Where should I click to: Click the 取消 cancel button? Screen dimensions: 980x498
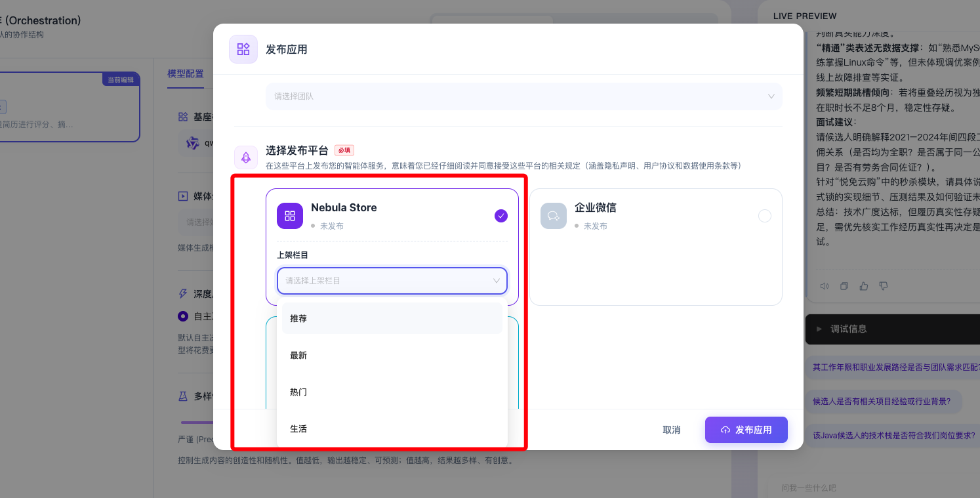click(x=671, y=430)
